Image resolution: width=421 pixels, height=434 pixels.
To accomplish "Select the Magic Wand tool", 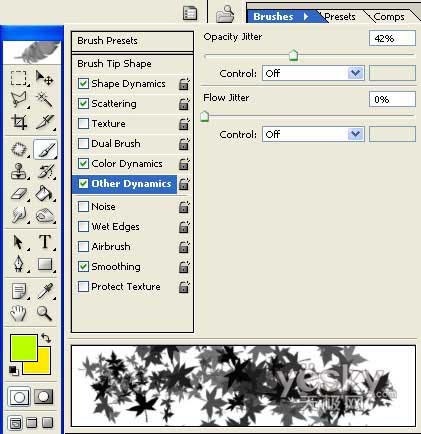I will 45,99.
